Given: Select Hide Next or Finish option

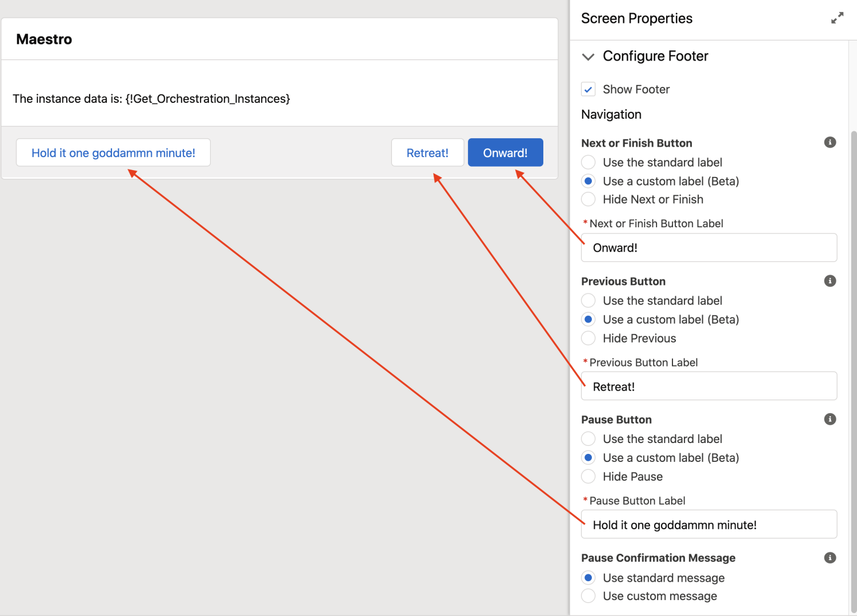Looking at the screenshot, I should (x=588, y=200).
